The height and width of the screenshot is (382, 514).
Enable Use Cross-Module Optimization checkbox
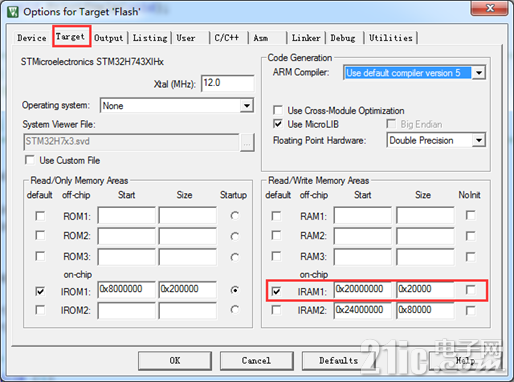(x=278, y=110)
